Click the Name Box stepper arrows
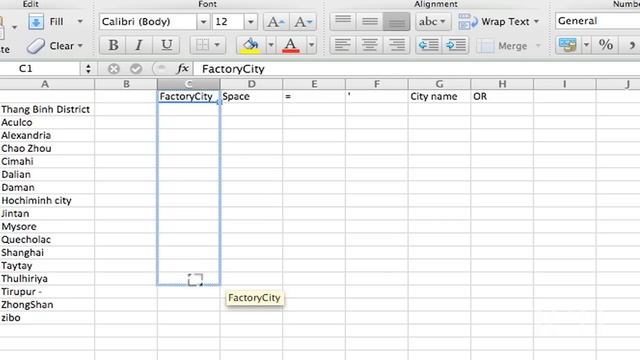The image size is (640, 360). 88,69
